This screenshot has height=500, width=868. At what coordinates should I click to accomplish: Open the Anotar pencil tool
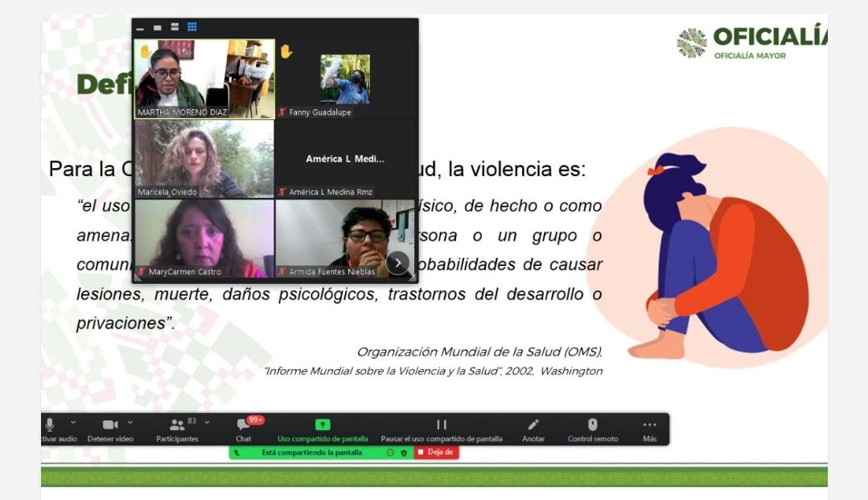point(533,424)
